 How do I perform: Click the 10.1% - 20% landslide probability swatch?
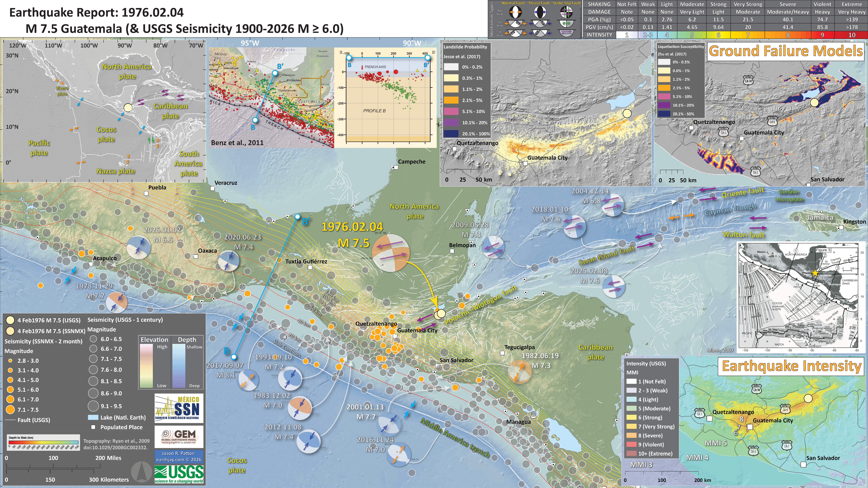pyautogui.click(x=451, y=123)
